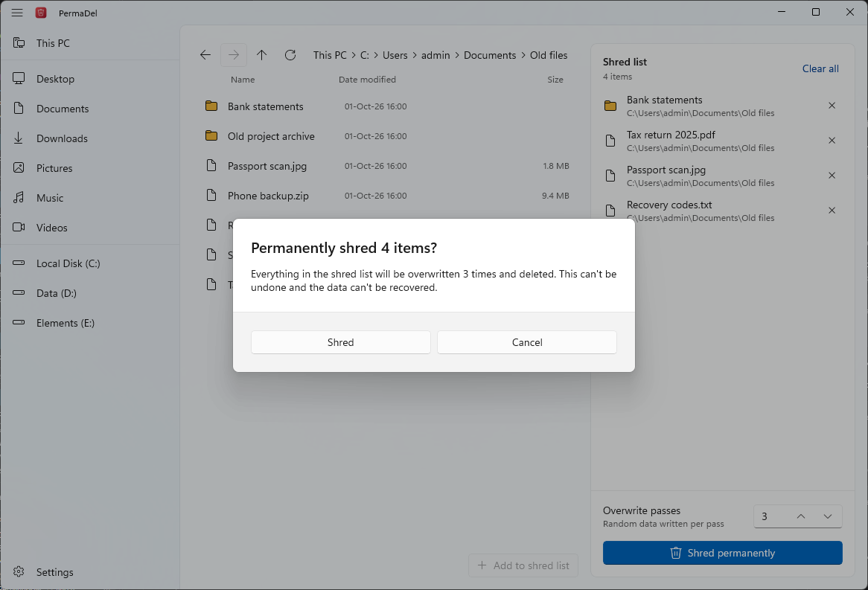Go back with the left arrow
Viewport: 868px width, 590px height.
click(205, 55)
